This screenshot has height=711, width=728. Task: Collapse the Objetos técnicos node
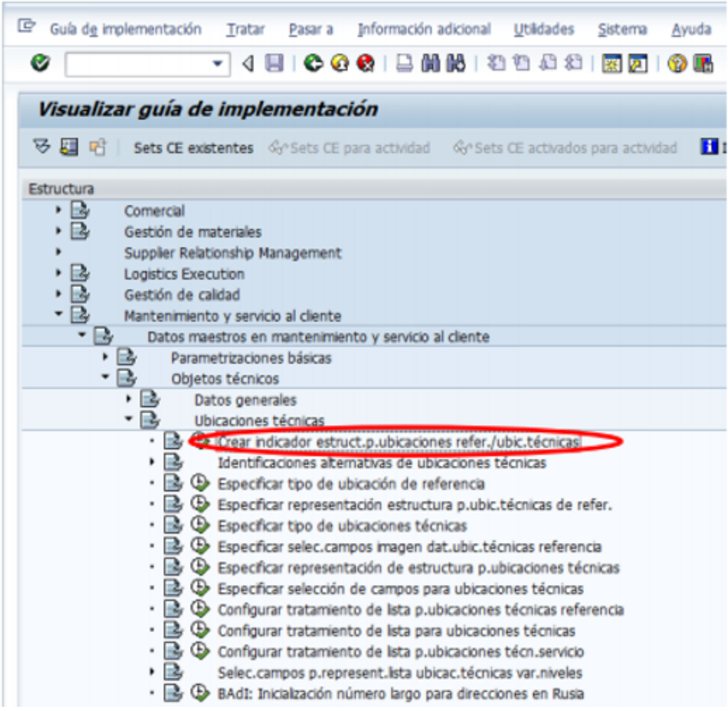pyautogui.click(x=105, y=377)
